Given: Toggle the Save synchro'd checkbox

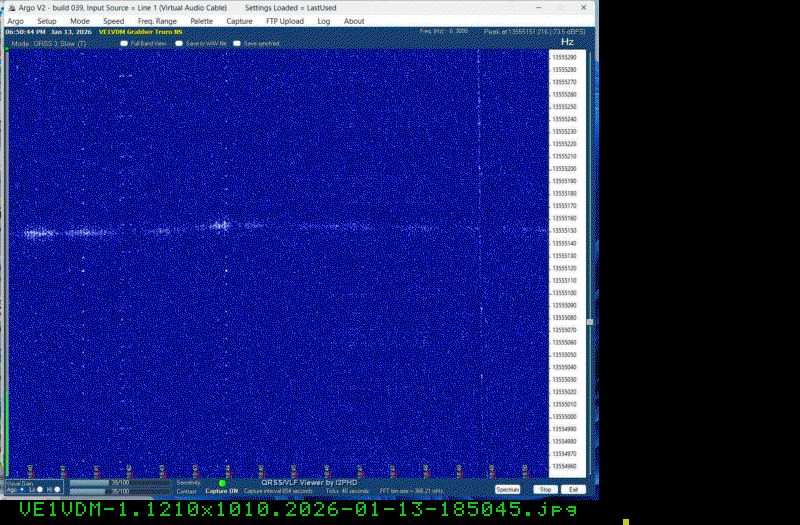Looking at the screenshot, I should click(236, 44).
